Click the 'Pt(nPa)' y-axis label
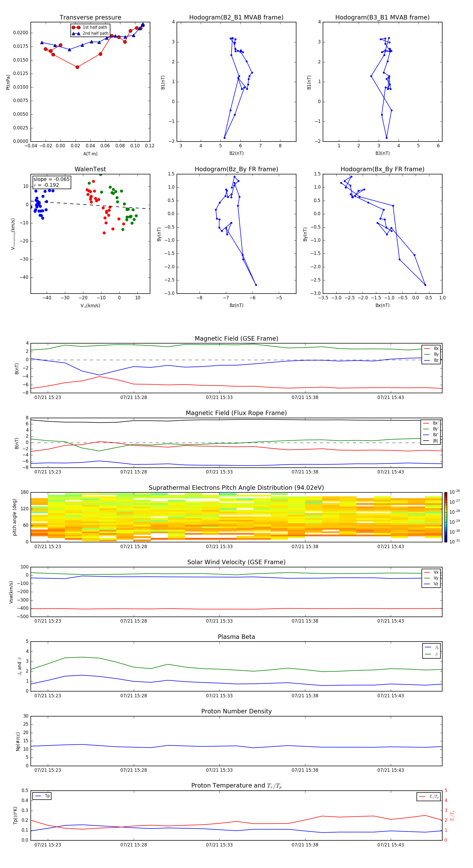Viewport: 473px width, 868px height. 8,82
